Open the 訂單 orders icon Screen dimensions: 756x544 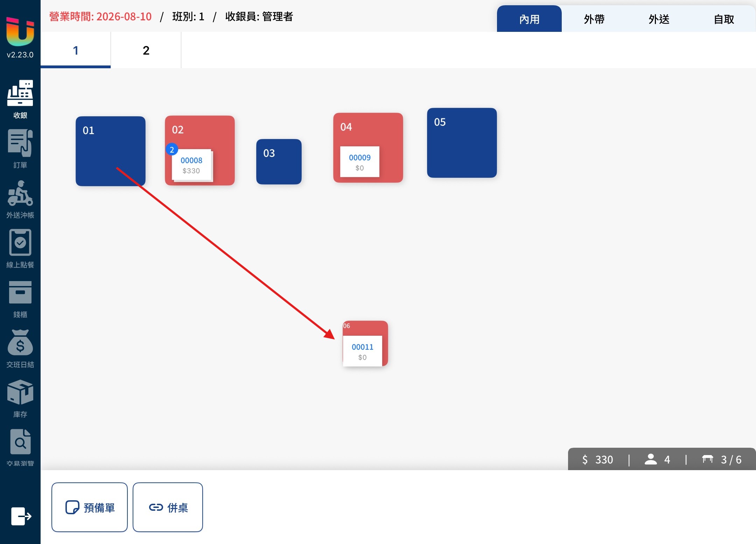pos(20,143)
